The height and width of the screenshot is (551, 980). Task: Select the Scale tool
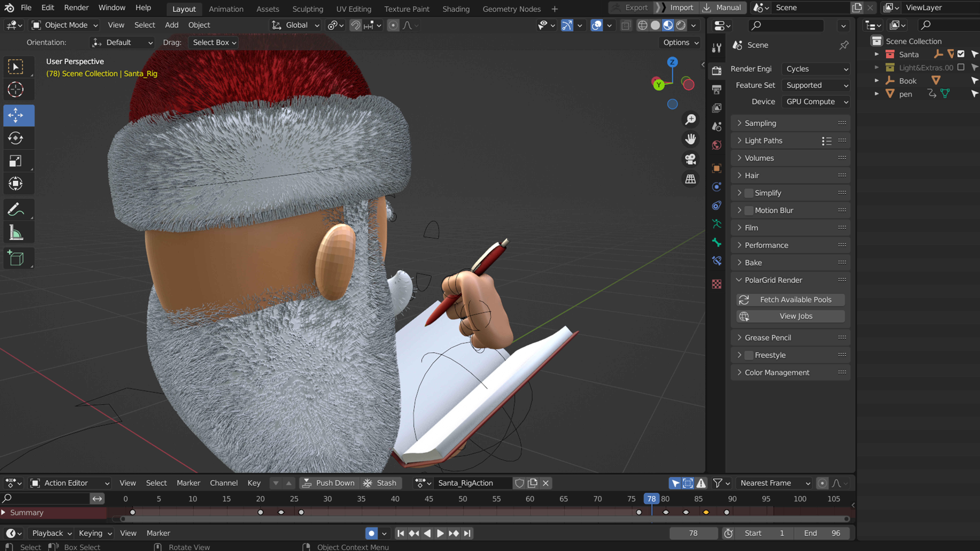16,161
